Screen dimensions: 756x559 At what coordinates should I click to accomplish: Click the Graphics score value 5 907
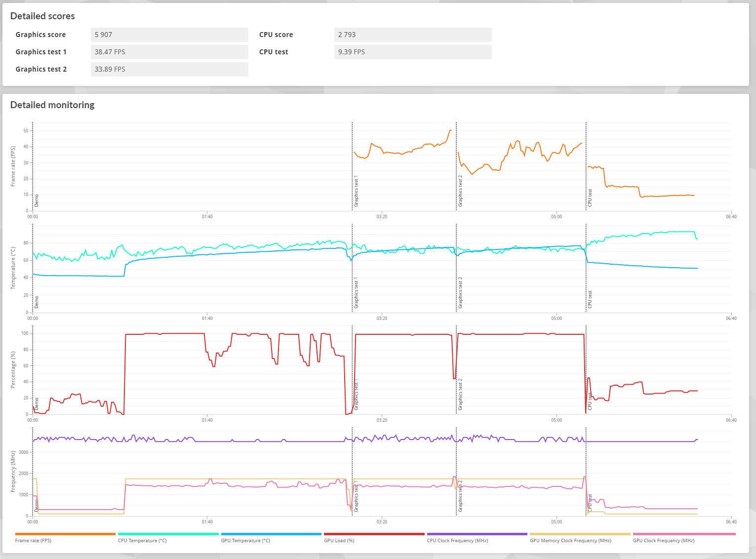coord(169,35)
